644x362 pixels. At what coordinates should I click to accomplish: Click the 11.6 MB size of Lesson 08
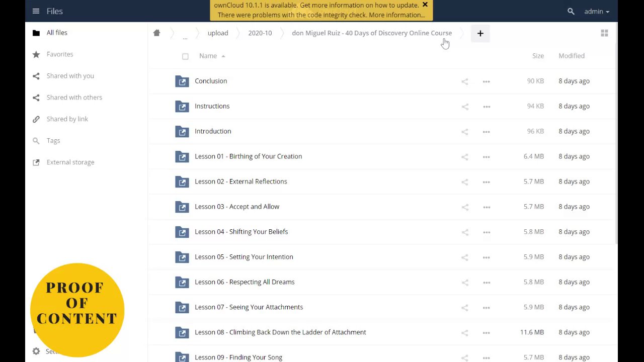pos(532,332)
